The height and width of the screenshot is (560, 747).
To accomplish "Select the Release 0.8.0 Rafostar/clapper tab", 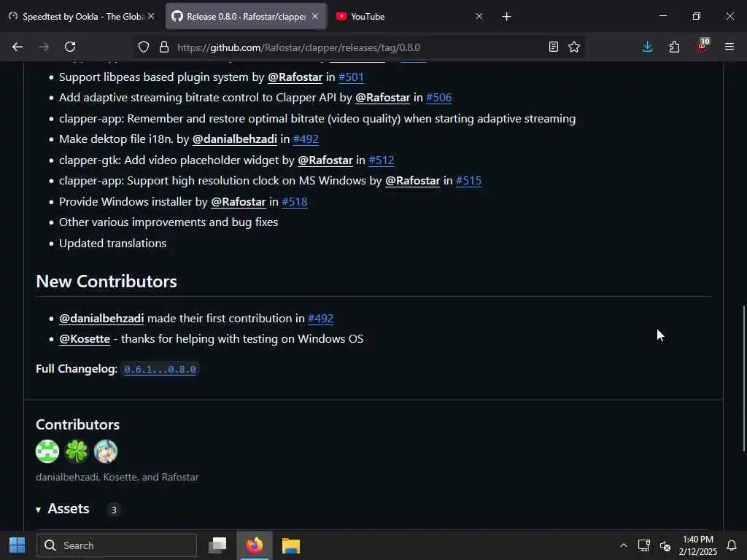I will pyautogui.click(x=246, y=16).
